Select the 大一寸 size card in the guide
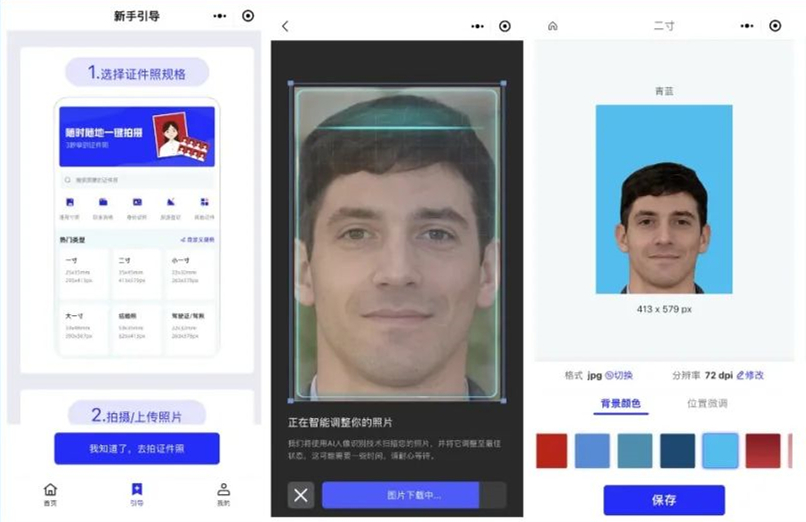The image size is (806, 522). pos(84,328)
